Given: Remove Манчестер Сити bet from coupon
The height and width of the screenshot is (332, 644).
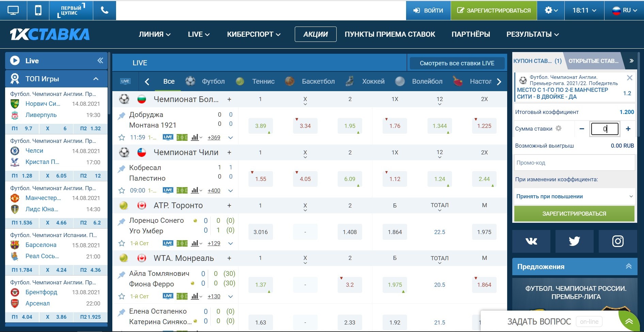Looking at the screenshot, I should (x=630, y=78).
